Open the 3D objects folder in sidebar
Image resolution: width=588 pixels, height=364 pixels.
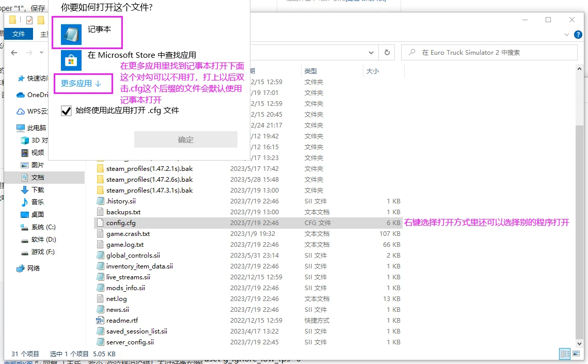tap(35, 140)
